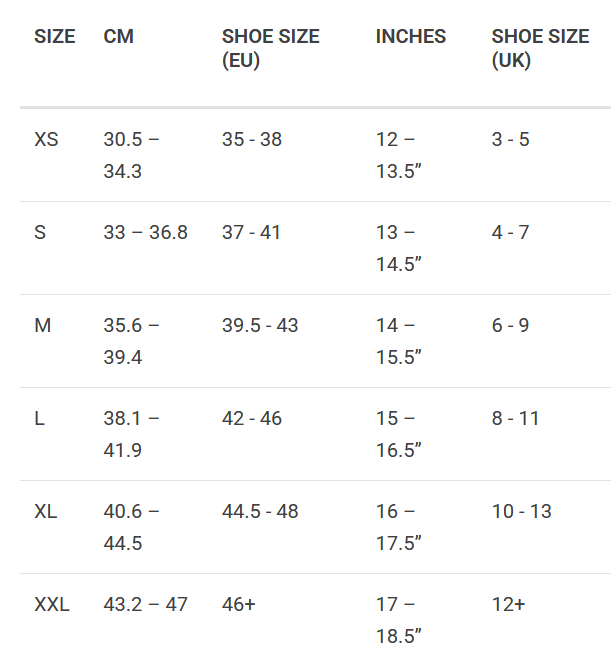Select the 35 - 38 EU shoe cell
This screenshot has height=657, width=611.
click(x=252, y=140)
